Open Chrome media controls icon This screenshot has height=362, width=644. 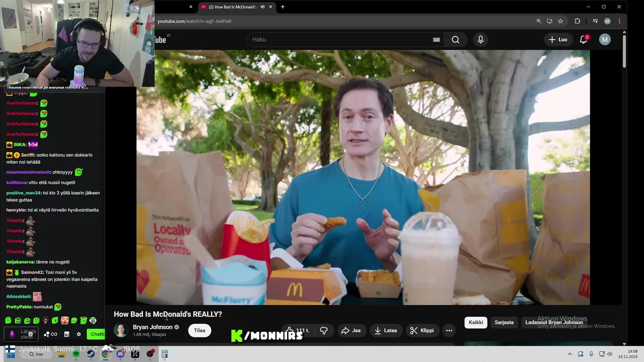click(x=595, y=21)
